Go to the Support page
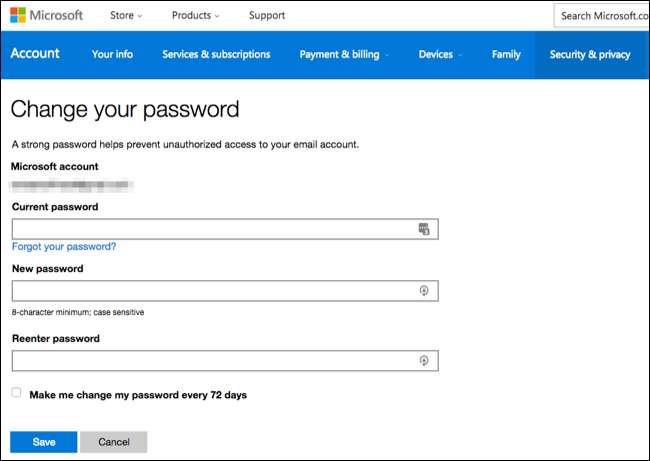 [x=266, y=16]
